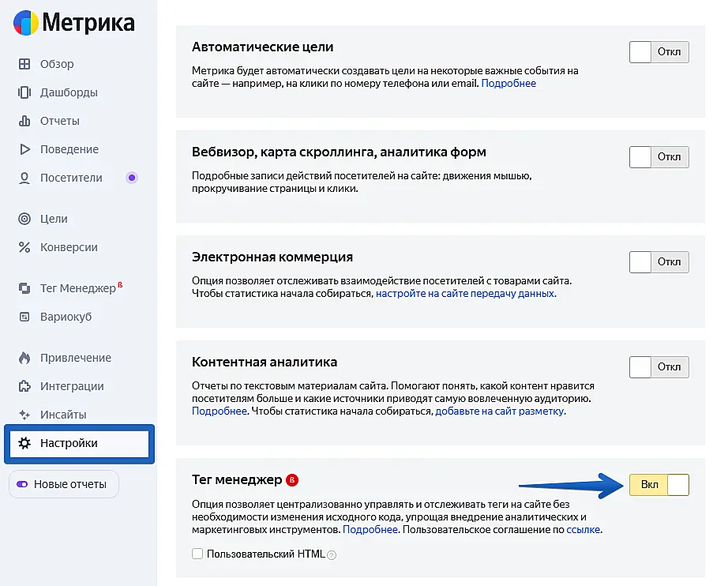Click the Цели target icon
This screenshot has height=586, width=728.
point(24,219)
